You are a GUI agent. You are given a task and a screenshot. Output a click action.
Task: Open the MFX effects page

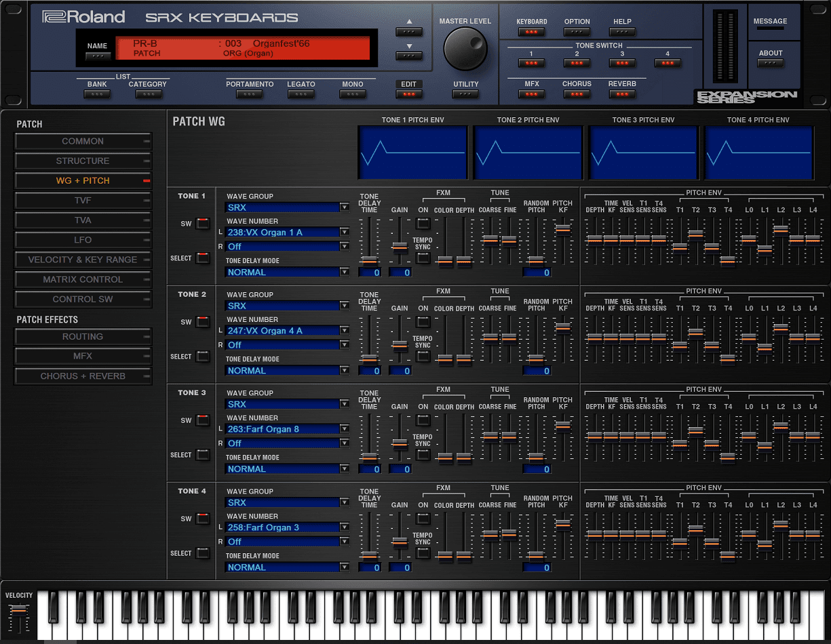point(83,356)
